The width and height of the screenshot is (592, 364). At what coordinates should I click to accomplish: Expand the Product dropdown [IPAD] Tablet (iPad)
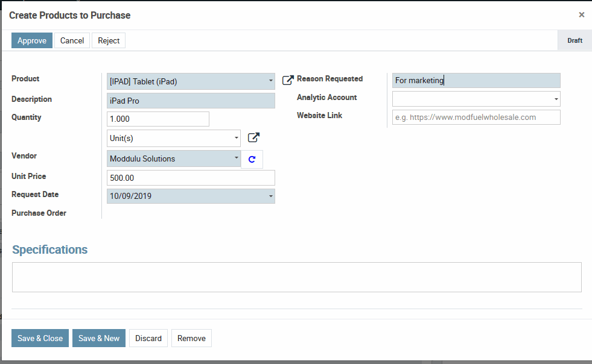click(271, 81)
